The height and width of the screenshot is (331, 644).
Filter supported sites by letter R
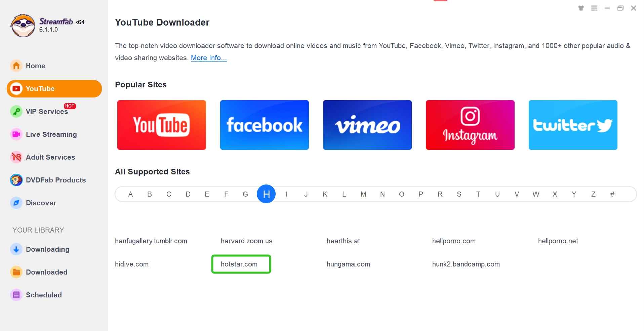440,194
